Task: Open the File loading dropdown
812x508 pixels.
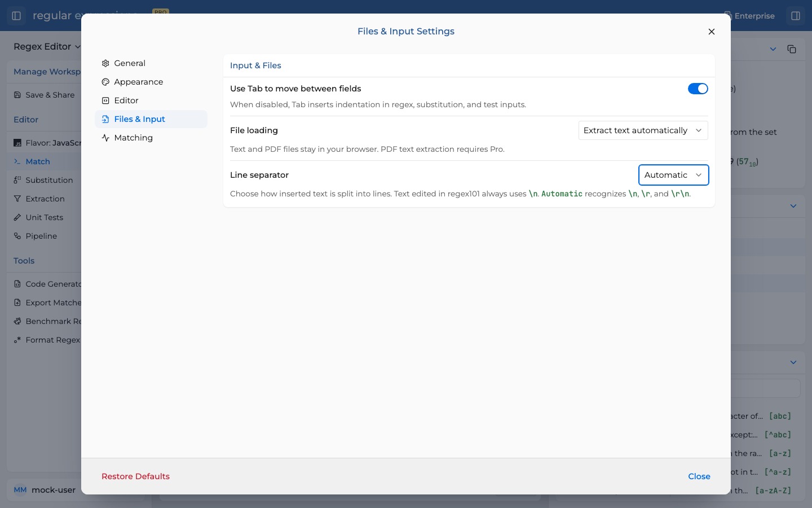Action: 643,130
